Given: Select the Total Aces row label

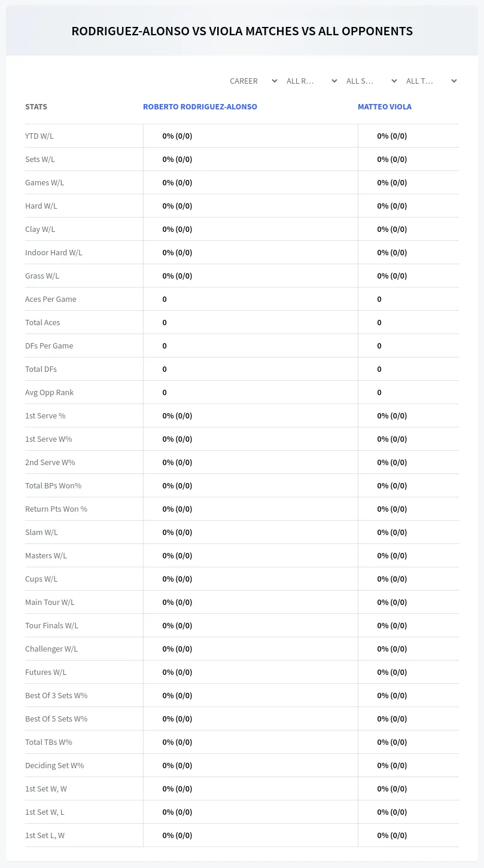Looking at the screenshot, I should (x=42, y=322).
